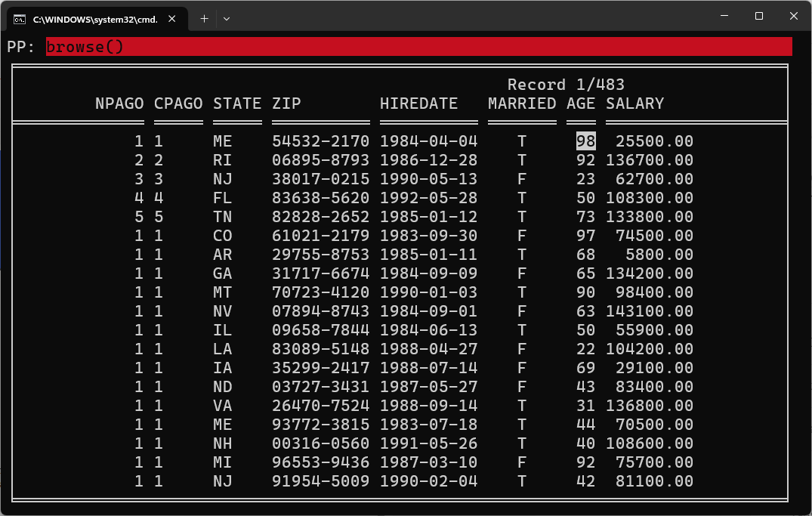Click state cell VA
This screenshot has width=812, height=516.
(222, 406)
